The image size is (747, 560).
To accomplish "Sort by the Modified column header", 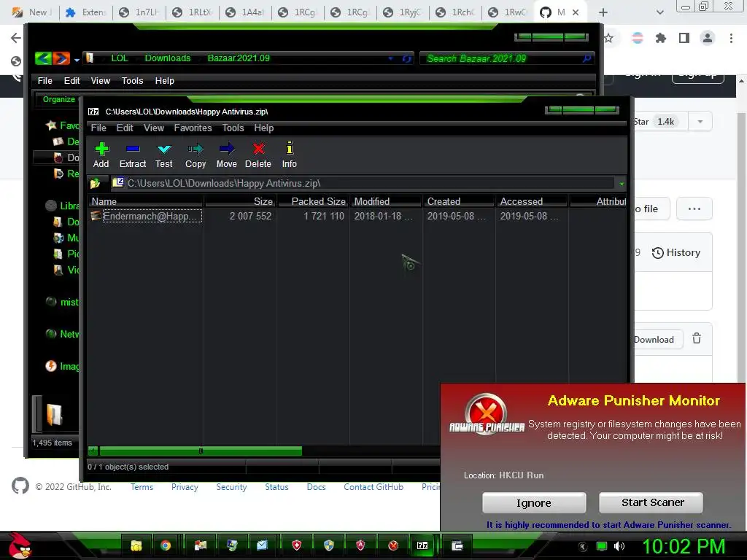I will click(387, 201).
